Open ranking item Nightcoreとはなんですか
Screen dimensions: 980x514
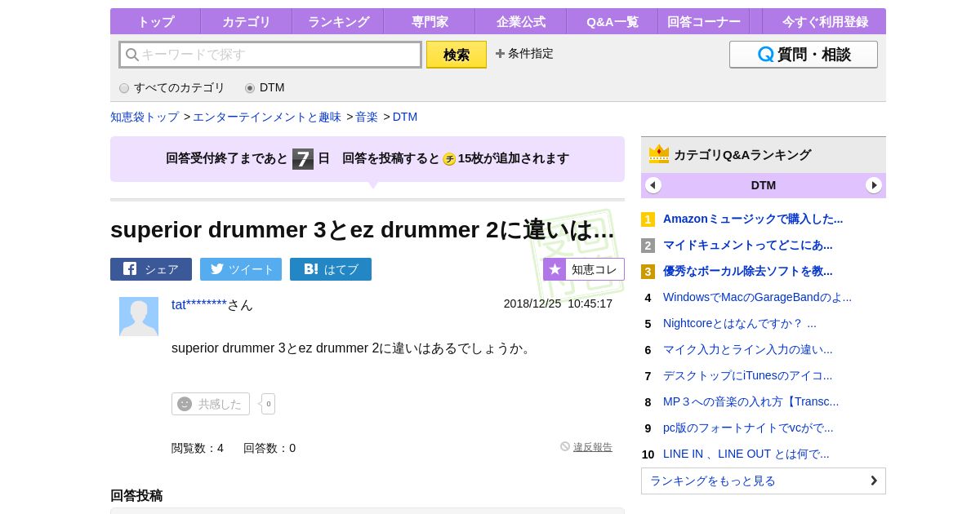point(739,323)
